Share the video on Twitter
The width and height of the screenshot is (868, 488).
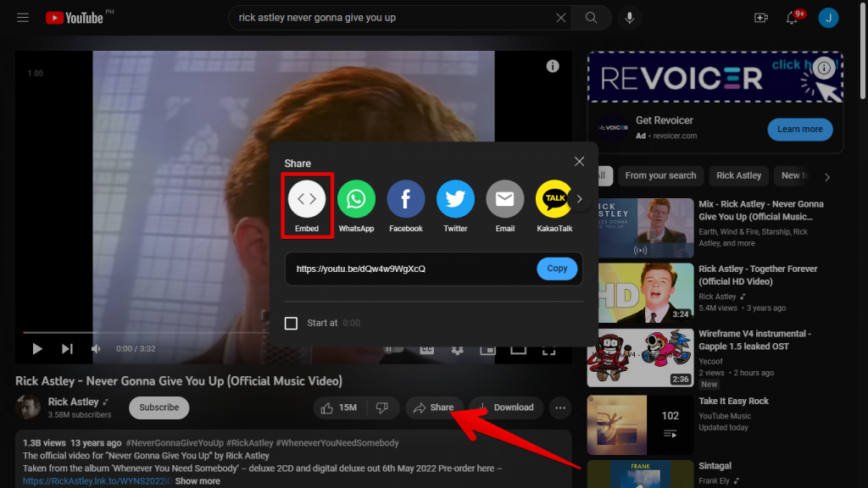click(455, 199)
